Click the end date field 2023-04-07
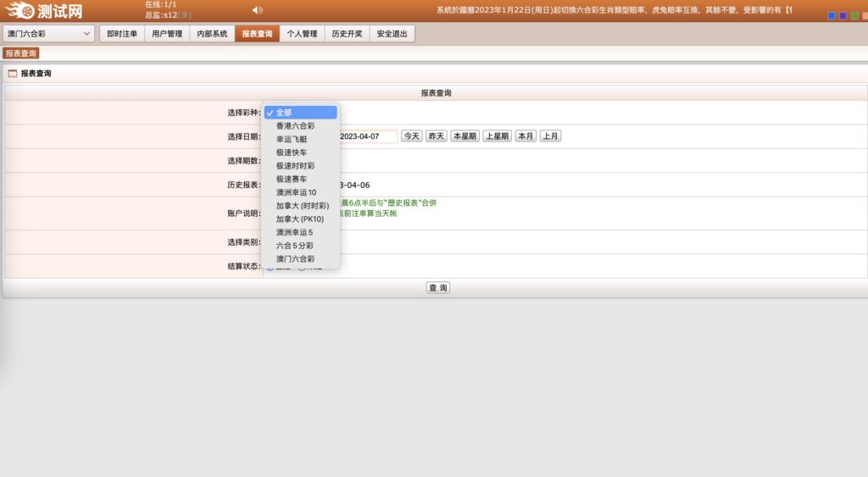The width and height of the screenshot is (868, 477). (x=367, y=136)
